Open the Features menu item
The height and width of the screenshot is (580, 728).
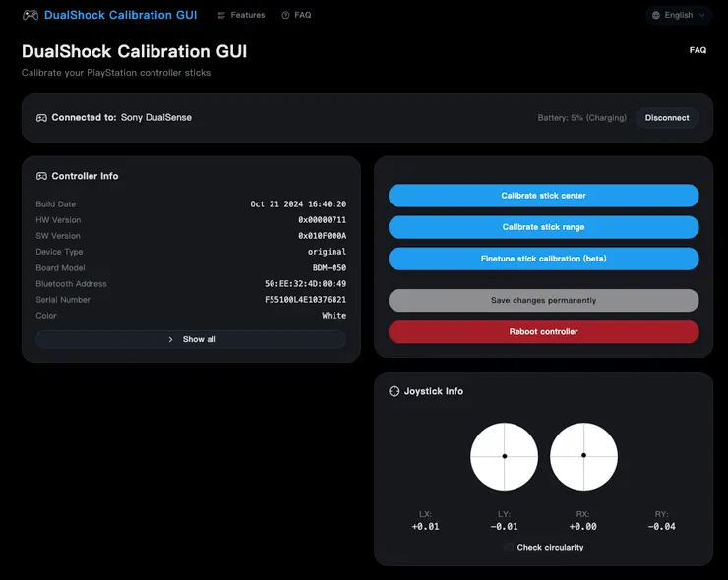pyautogui.click(x=247, y=16)
